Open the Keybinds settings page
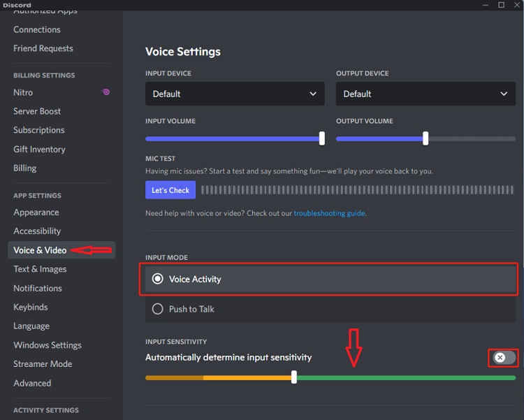This screenshot has width=524, height=420. 31,307
